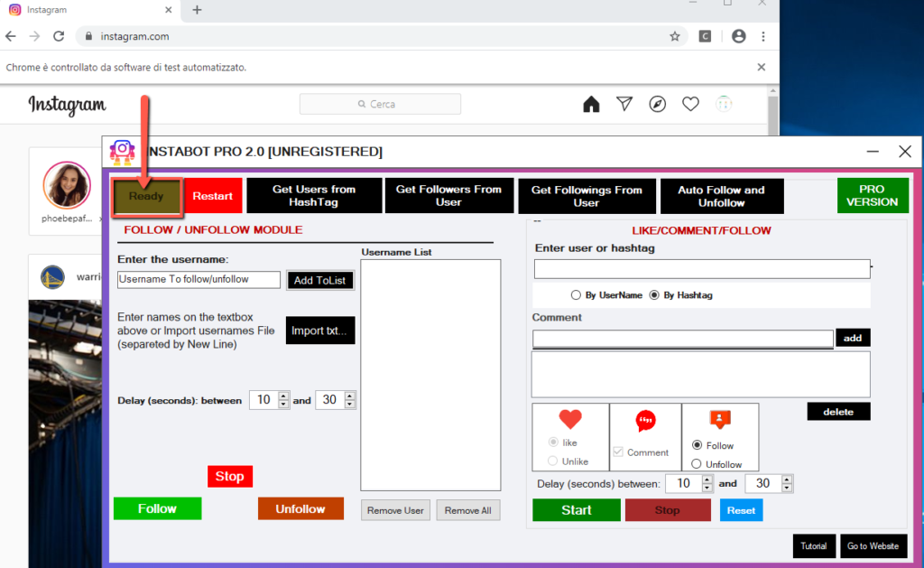Click the Chrome extension icon beside star
924x568 pixels.
[x=705, y=36]
